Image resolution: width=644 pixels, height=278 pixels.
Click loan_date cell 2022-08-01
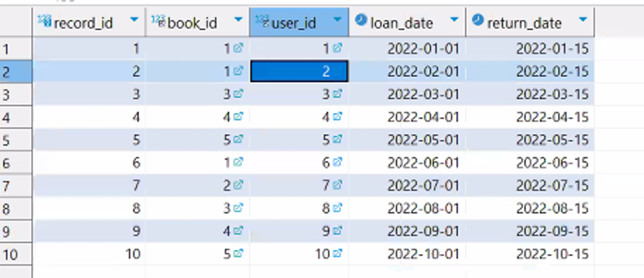(x=423, y=208)
